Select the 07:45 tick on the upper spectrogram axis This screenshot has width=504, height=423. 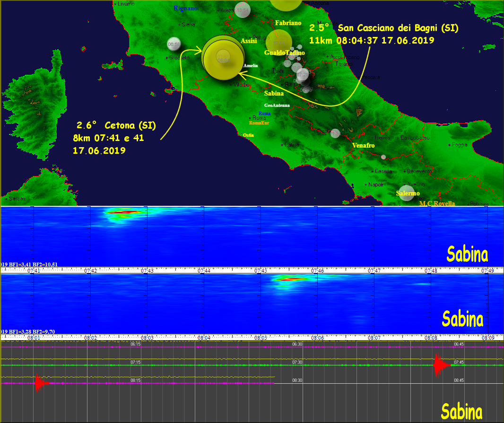pos(261,271)
